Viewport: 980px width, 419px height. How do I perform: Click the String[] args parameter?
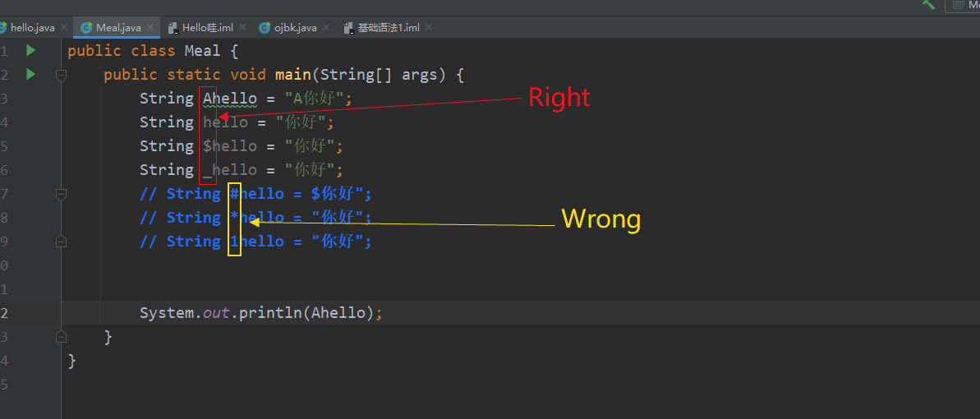[x=380, y=75]
